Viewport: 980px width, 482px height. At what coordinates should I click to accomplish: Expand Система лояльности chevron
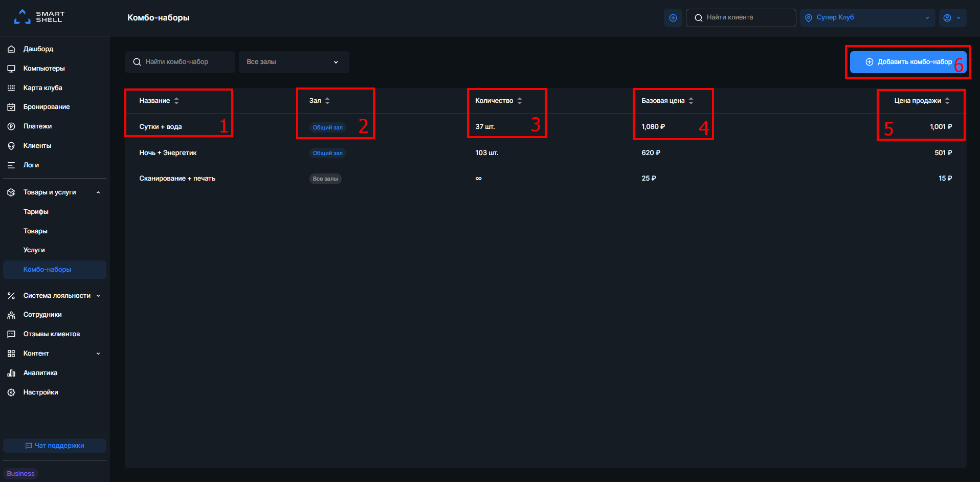click(98, 296)
